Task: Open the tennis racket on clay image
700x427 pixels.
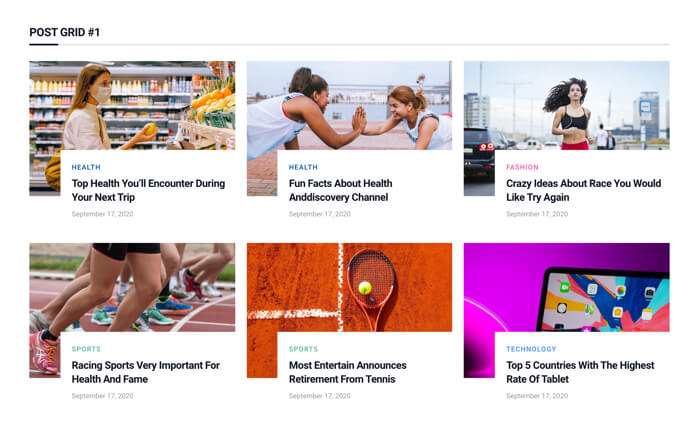Action: (x=349, y=287)
